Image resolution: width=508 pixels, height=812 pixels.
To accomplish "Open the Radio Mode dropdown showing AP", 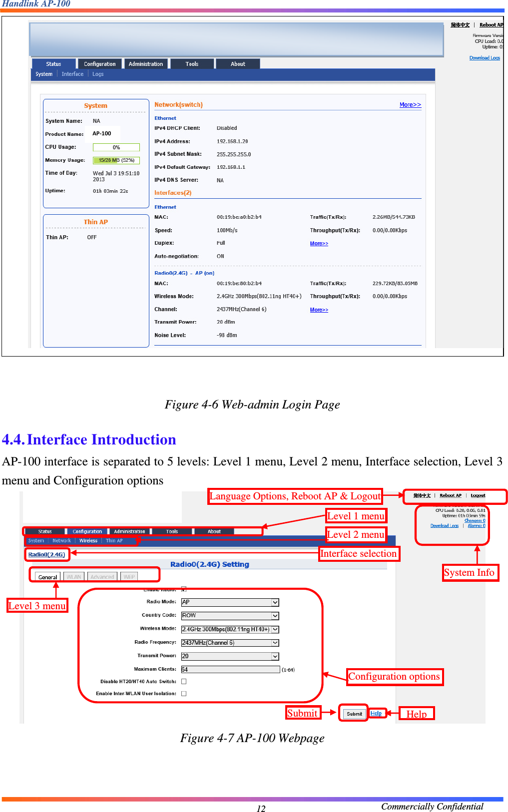I will coord(230,602).
